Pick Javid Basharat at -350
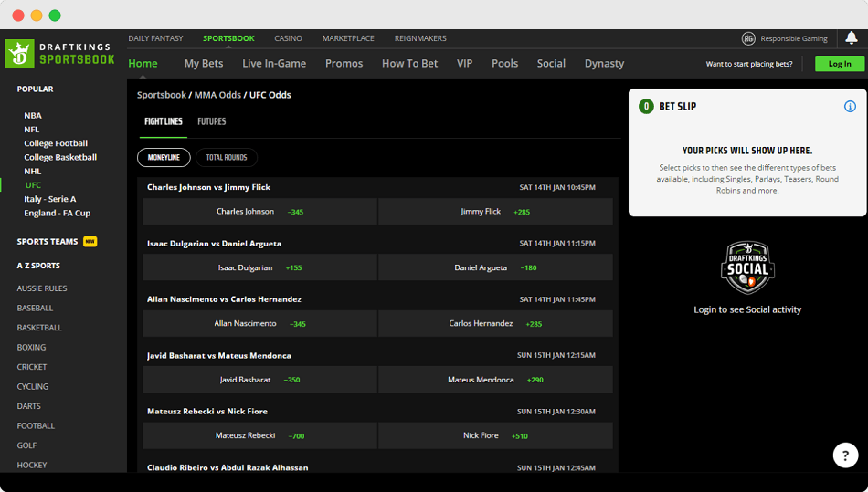868x492 pixels. coord(259,380)
